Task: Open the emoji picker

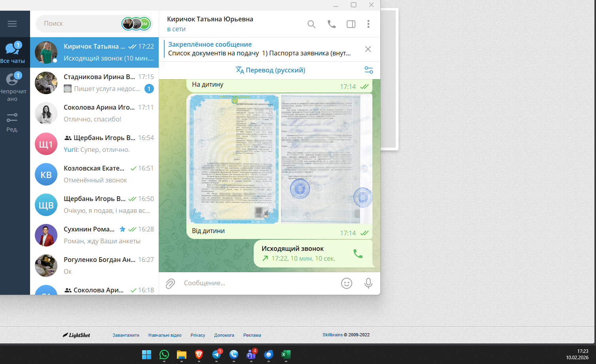Action: 347,283
